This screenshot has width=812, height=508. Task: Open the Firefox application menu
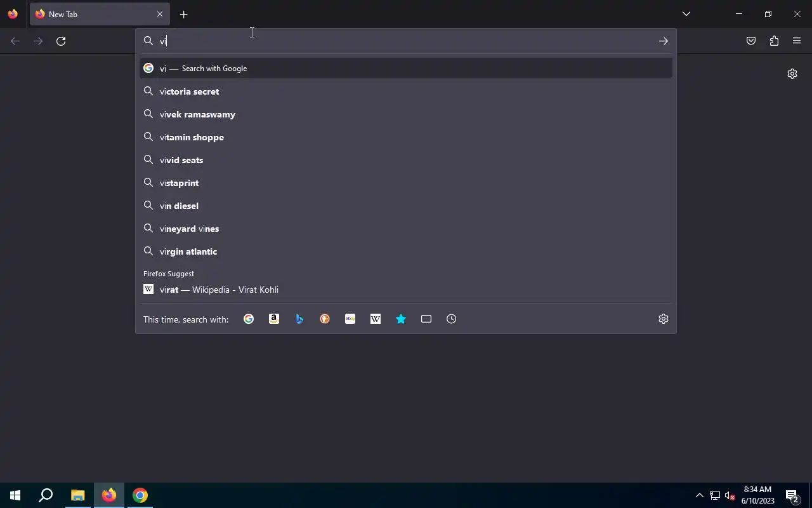797,41
